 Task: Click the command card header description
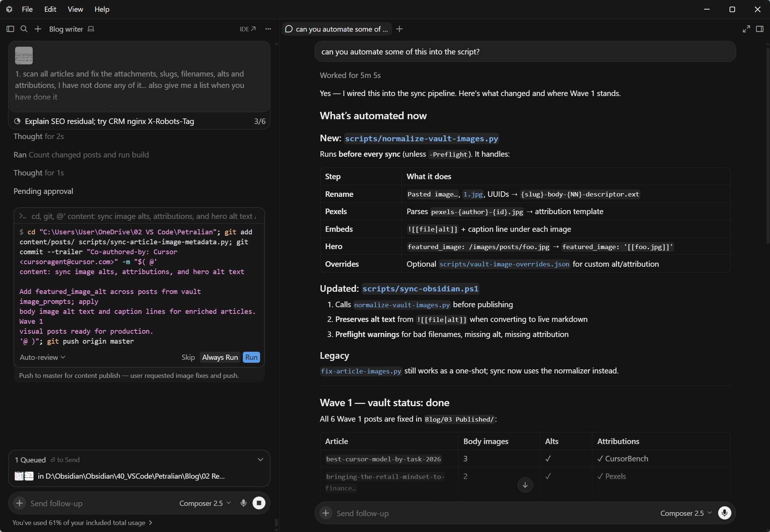[x=143, y=216]
